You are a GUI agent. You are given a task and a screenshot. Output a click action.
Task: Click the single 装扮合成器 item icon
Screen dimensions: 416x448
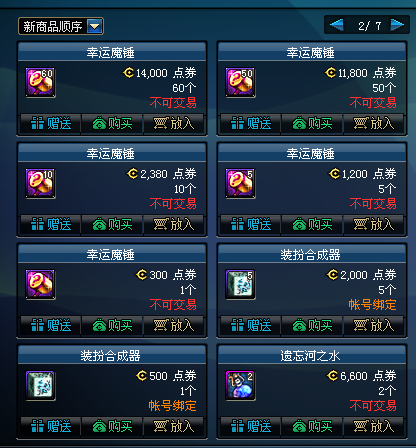pos(40,386)
